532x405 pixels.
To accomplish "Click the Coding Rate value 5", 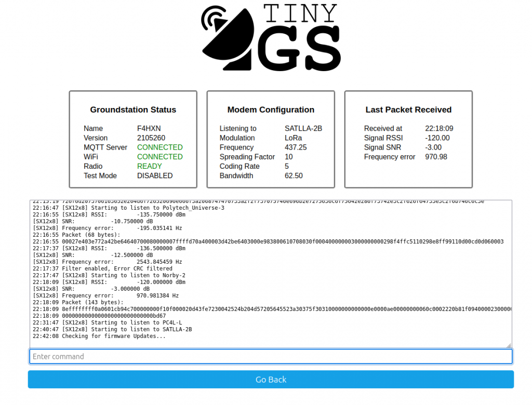I will click(287, 167).
